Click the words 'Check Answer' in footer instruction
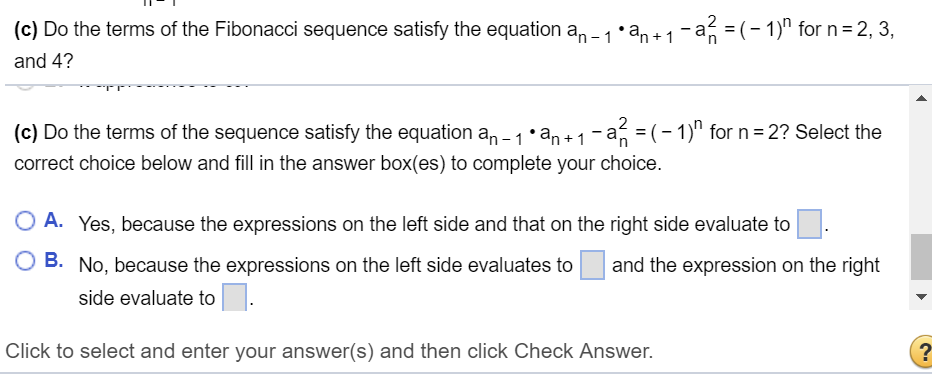This screenshot has height=381, width=932. point(584,351)
